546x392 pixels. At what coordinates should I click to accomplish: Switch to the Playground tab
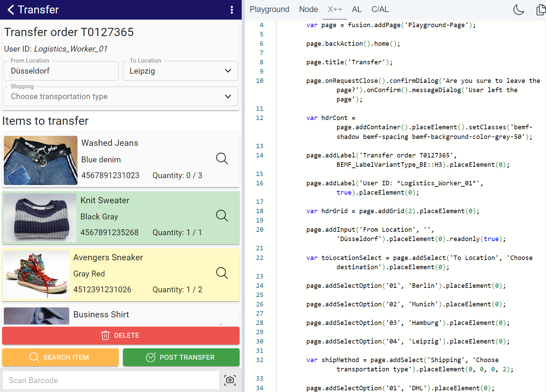pos(270,9)
